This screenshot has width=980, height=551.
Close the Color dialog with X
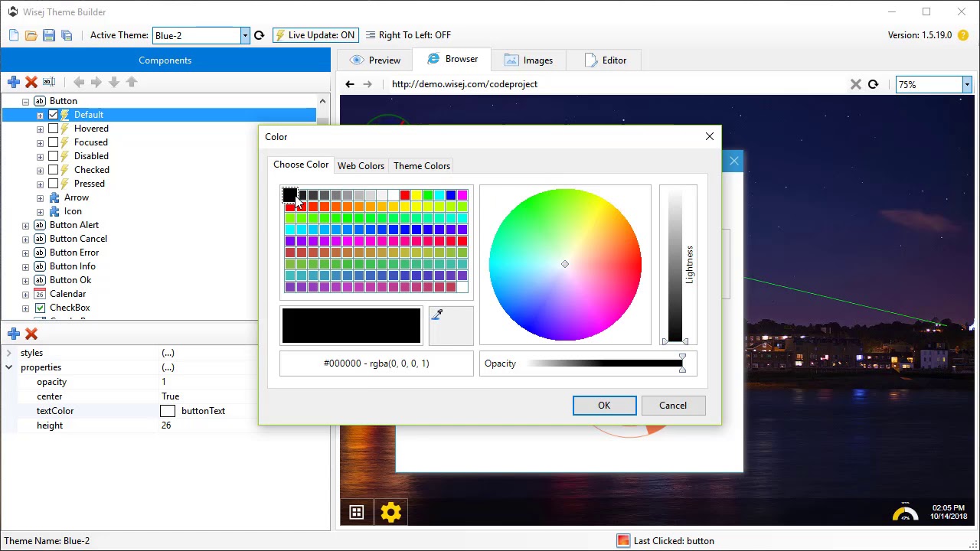pyautogui.click(x=710, y=136)
